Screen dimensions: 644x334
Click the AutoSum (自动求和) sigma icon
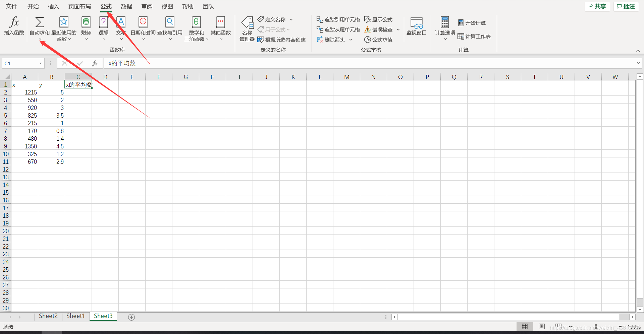(40, 22)
